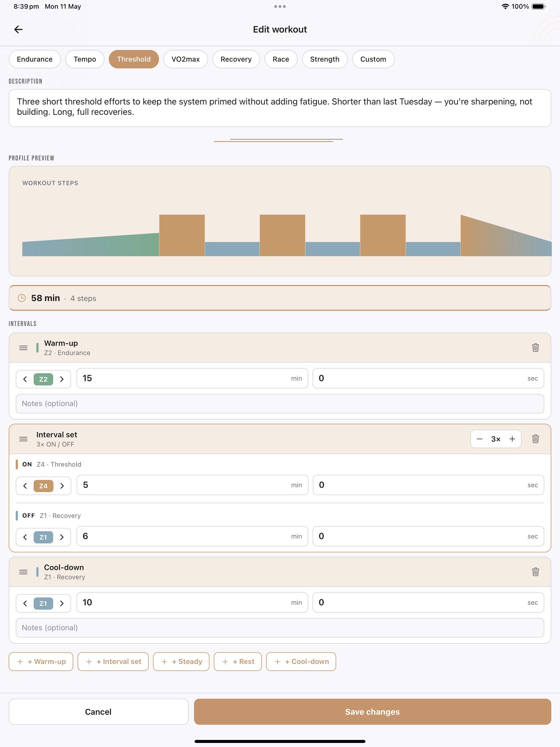The image size is (560, 747).
Task: Choose the Race workout type
Action: click(x=281, y=59)
